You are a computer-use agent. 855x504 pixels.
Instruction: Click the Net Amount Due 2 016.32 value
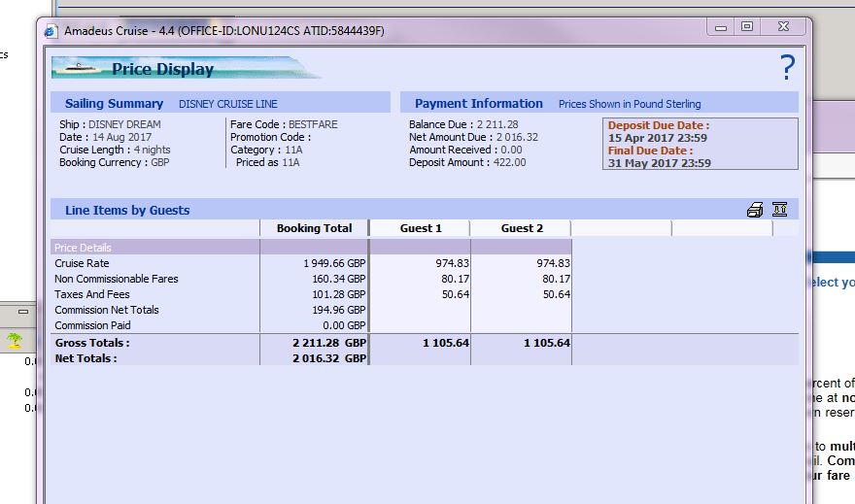coord(517,137)
